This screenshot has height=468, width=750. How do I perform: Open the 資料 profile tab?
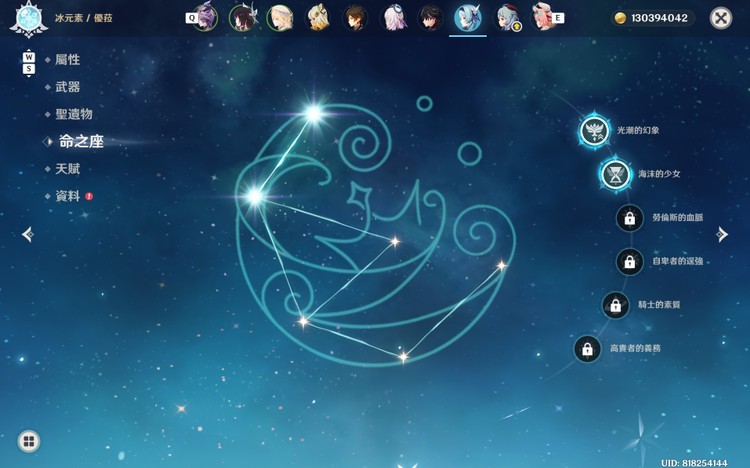pyautogui.click(x=67, y=196)
